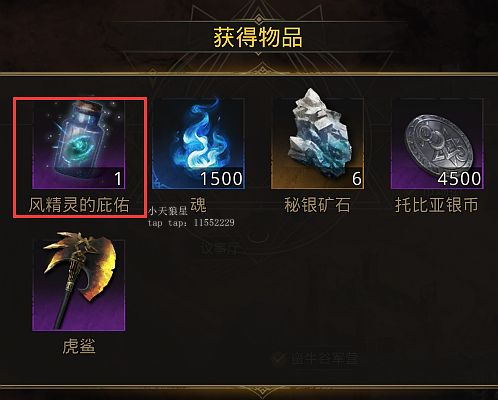Tap the quantity 1 on the potion
The width and height of the screenshot is (498, 400).
[118, 179]
